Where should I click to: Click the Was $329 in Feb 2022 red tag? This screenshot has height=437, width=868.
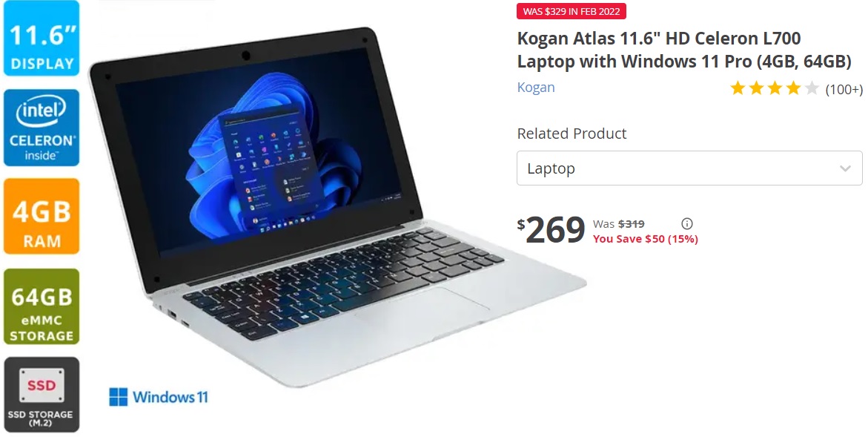point(572,11)
